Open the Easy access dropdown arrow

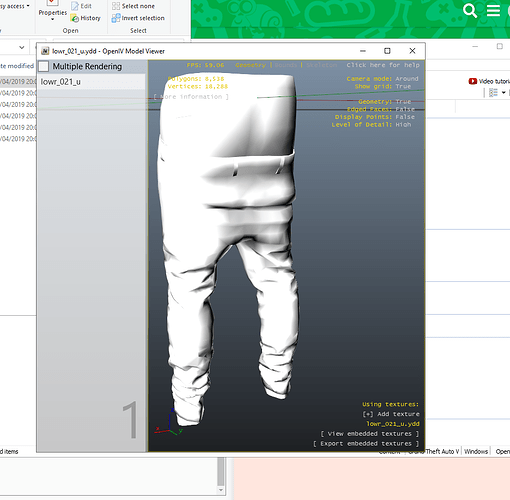(28, 6)
